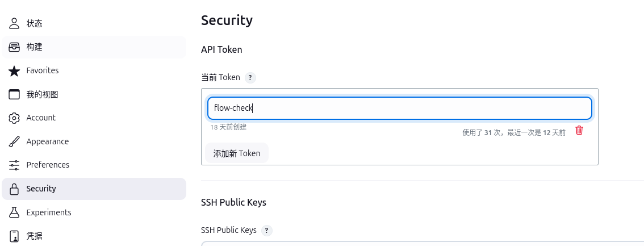
Task: Click the window icon beside 我的视图
Action: (15, 94)
